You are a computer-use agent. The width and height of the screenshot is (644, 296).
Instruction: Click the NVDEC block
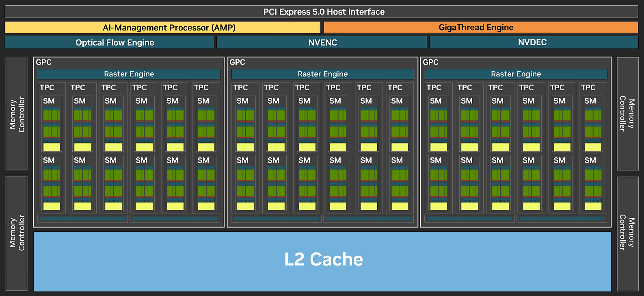[534, 42]
